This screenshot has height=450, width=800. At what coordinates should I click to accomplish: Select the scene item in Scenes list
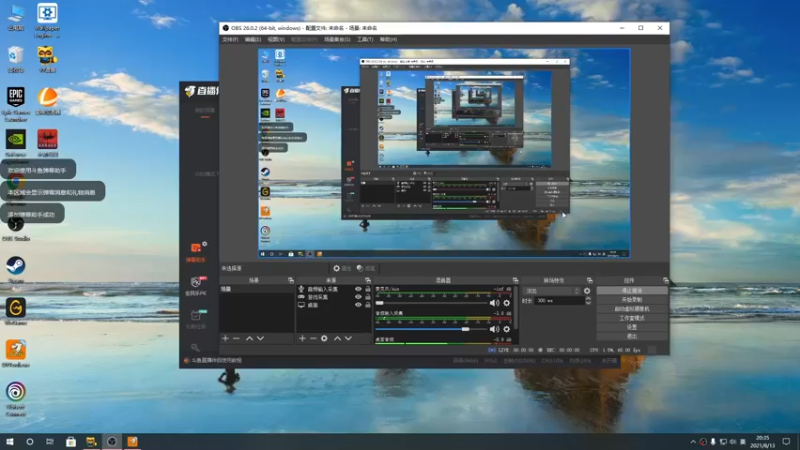[x=257, y=289]
